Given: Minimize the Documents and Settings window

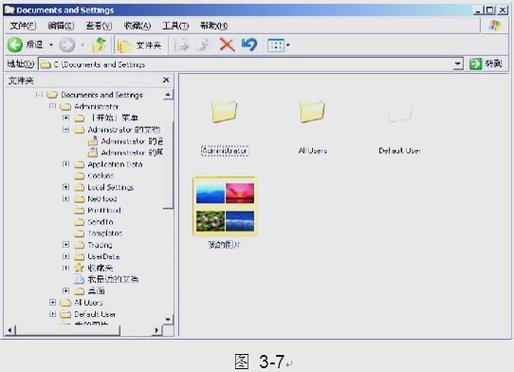Looking at the screenshot, I should coord(479,10).
